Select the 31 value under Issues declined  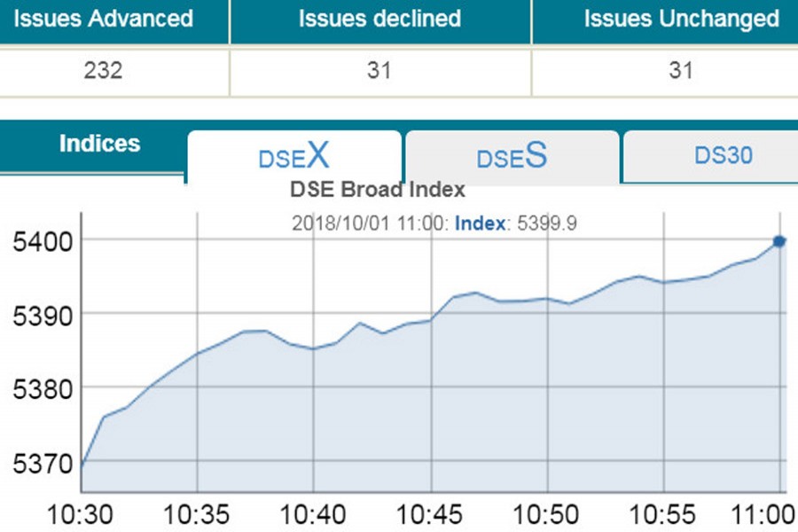pyautogui.click(x=379, y=71)
